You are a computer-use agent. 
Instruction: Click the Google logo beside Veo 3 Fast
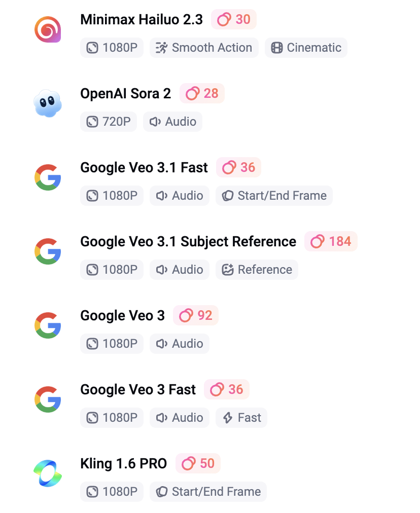[48, 399]
